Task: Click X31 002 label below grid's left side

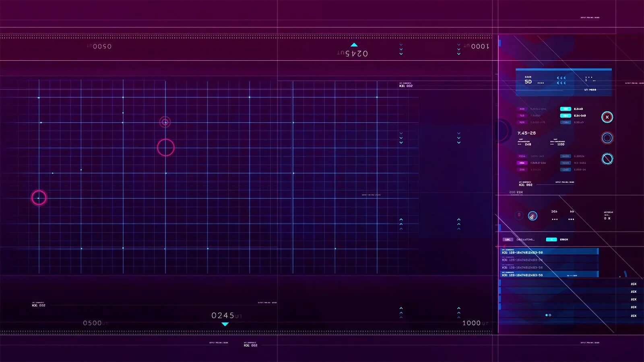Action: point(39,305)
